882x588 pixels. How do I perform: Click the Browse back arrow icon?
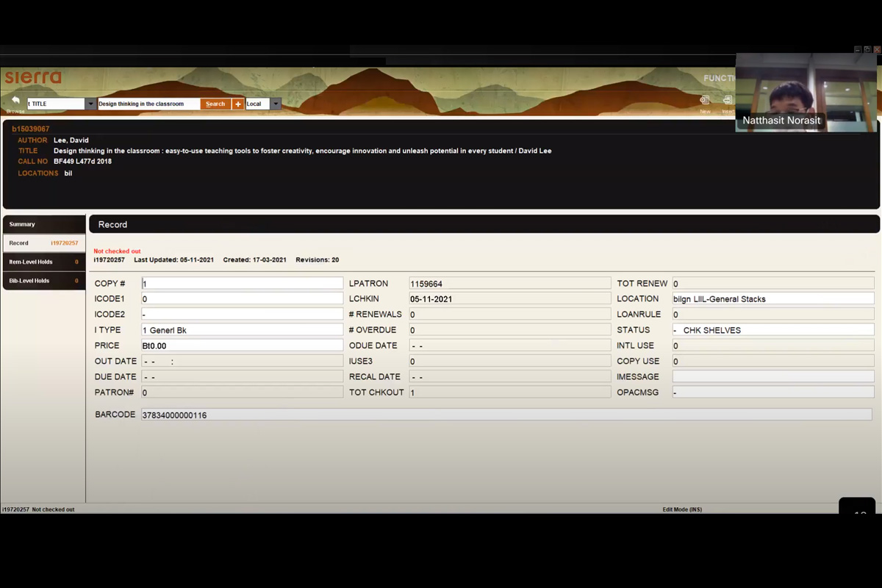tap(15, 101)
